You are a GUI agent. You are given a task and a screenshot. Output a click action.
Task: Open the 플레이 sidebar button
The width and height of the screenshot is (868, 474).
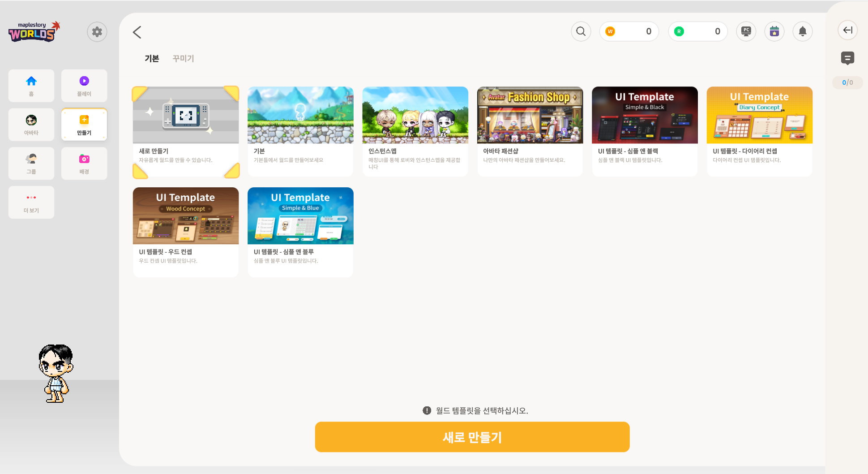[84, 86]
